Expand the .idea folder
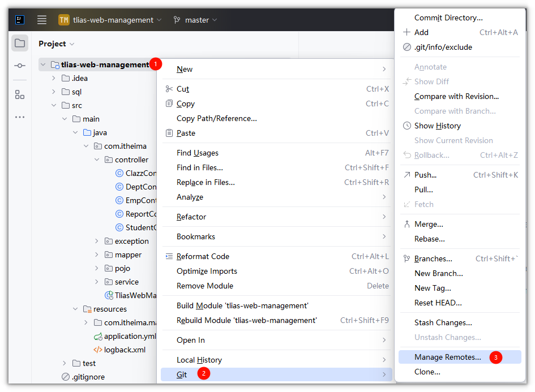The width and height of the screenshot is (535, 392). pyautogui.click(x=54, y=78)
